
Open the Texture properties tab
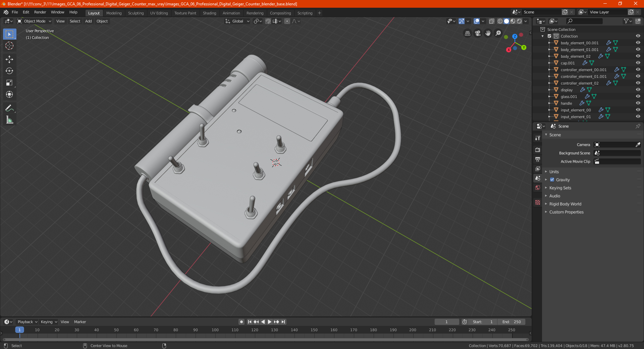pos(538,202)
